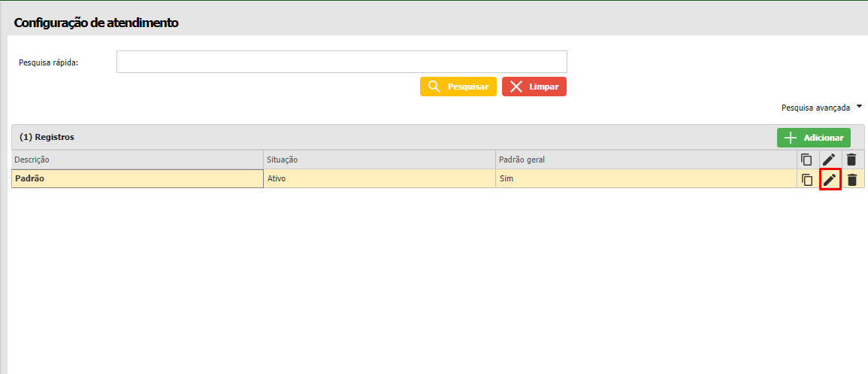
Task: Click the trash icon in table header
Action: tap(852, 160)
